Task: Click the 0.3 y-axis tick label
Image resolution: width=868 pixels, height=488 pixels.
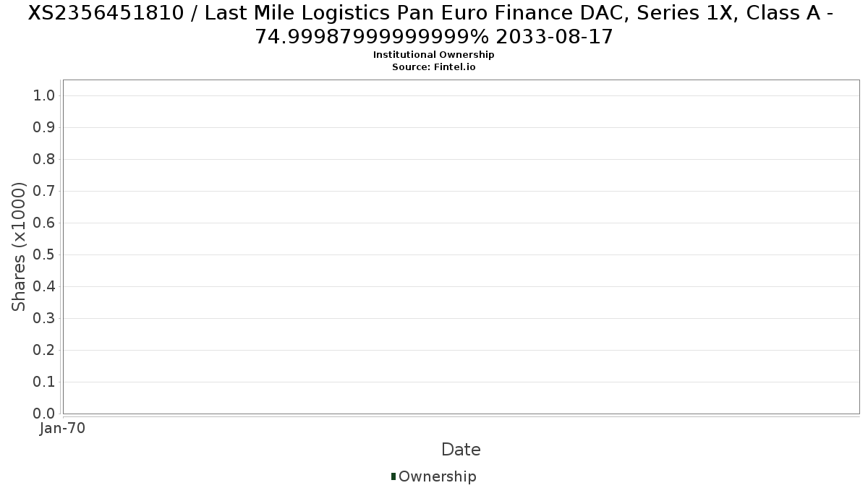Action: point(44,318)
